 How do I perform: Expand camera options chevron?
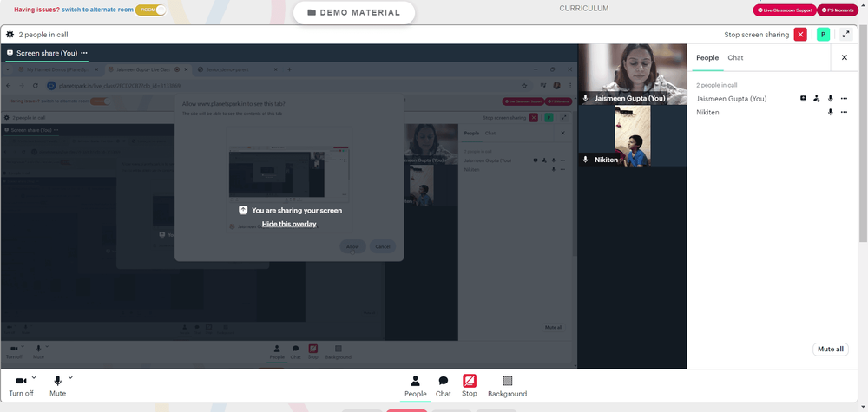(x=34, y=377)
